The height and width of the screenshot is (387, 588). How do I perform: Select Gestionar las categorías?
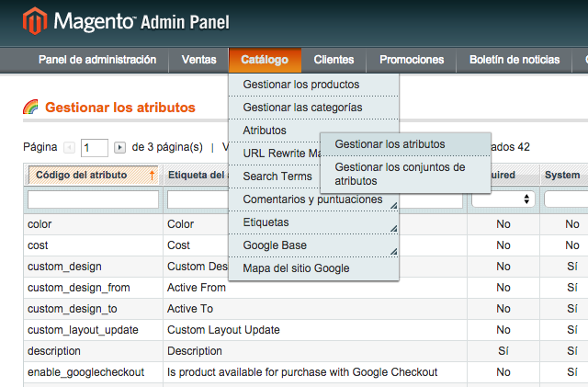[x=313, y=108]
